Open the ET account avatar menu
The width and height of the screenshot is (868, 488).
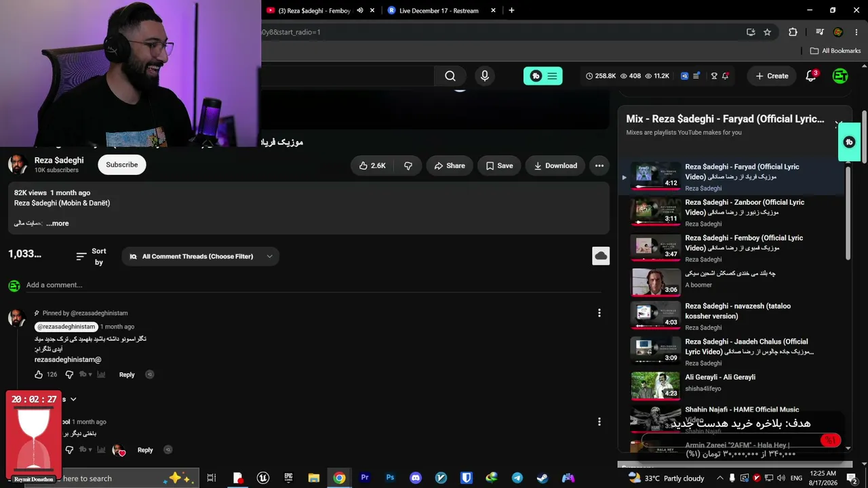coord(840,76)
